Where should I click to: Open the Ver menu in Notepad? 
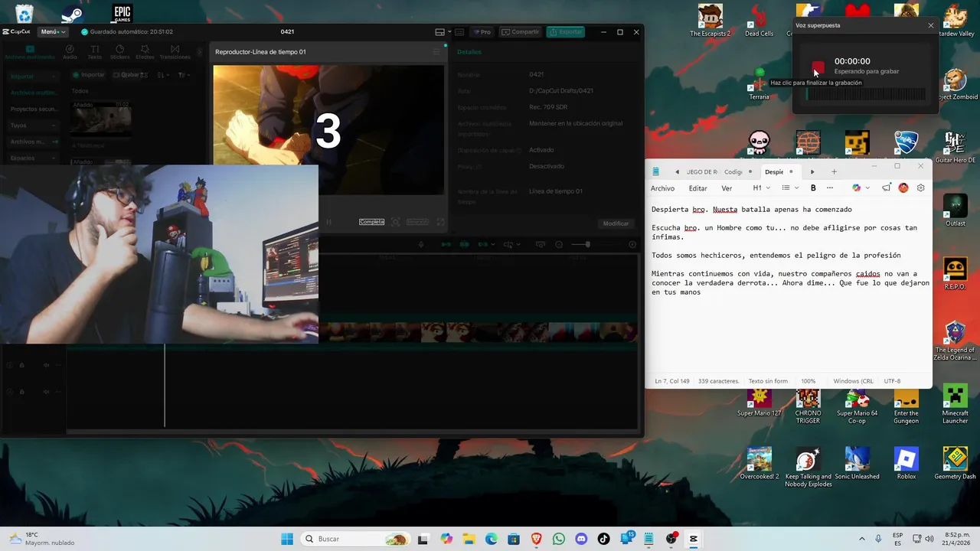(x=727, y=188)
